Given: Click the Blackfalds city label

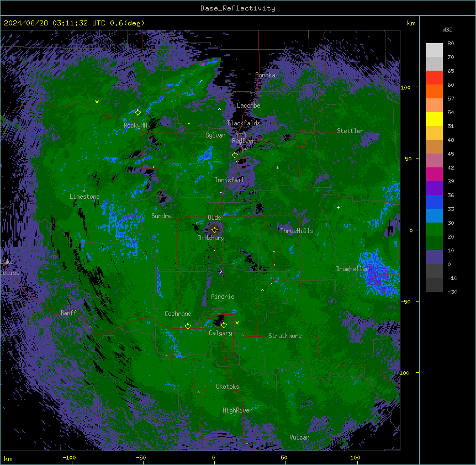Looking at the screenshot, I should [244, 123].
